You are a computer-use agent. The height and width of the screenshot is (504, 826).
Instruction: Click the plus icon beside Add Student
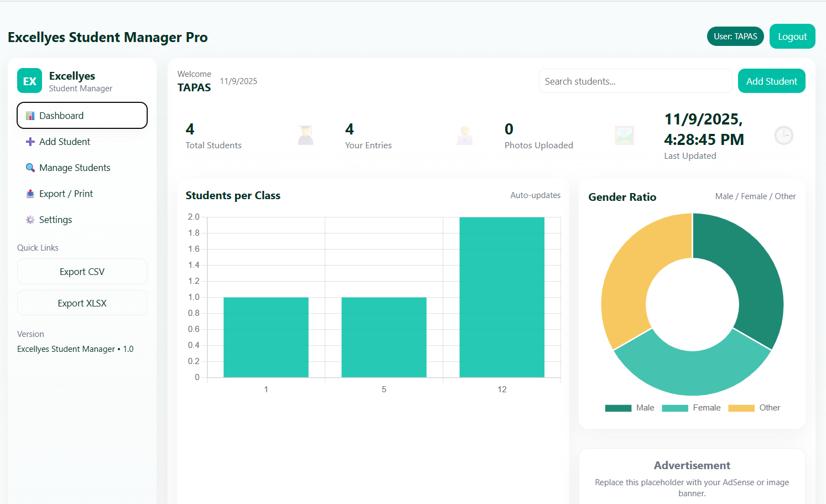coord(30,142)
